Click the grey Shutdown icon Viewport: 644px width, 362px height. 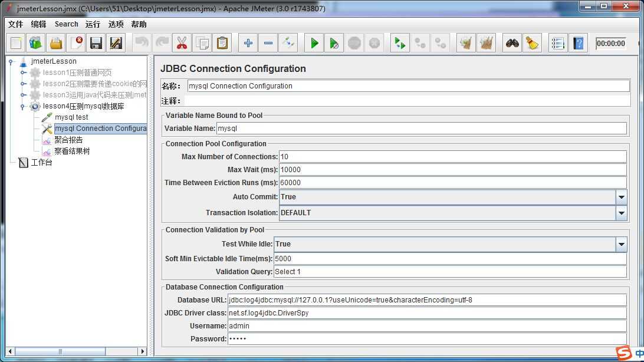(374, 43)
